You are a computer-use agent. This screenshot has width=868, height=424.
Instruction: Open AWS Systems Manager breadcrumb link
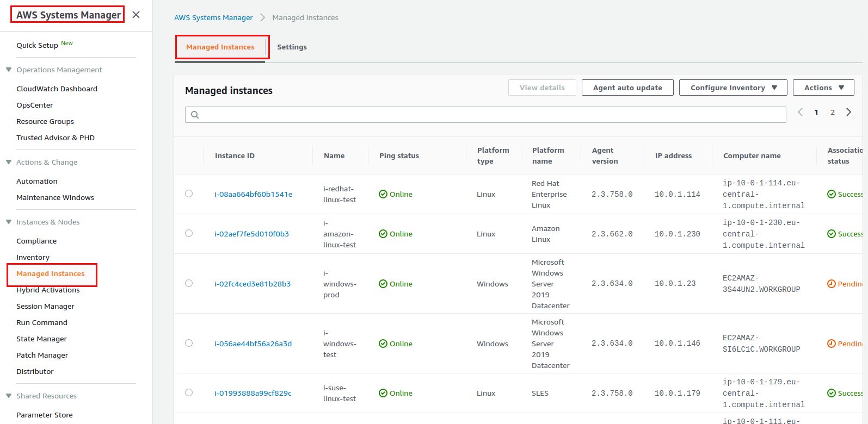point(213,17)
